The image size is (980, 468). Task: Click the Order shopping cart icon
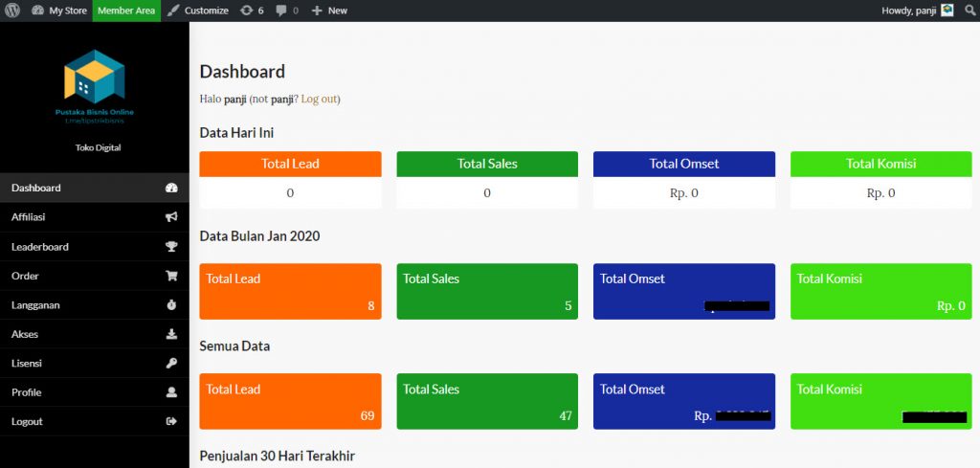point(171,276)
